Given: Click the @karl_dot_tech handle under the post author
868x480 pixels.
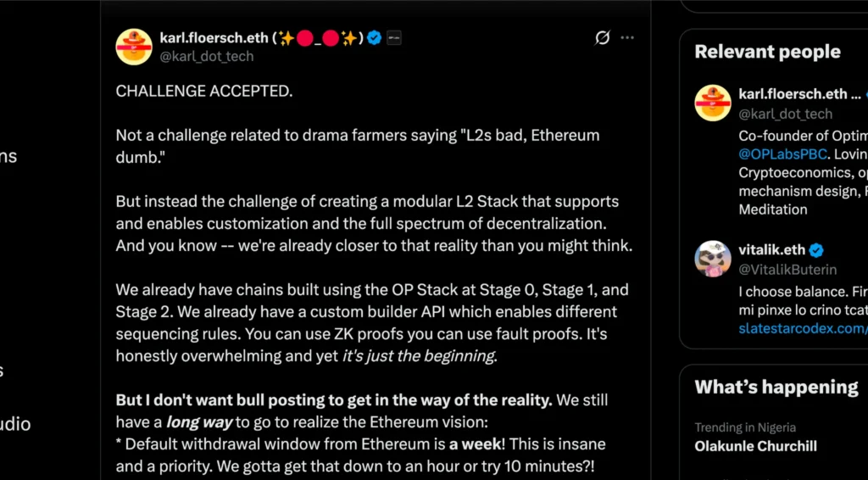Looking at the screenshot, I should click(x=206, y=57).
